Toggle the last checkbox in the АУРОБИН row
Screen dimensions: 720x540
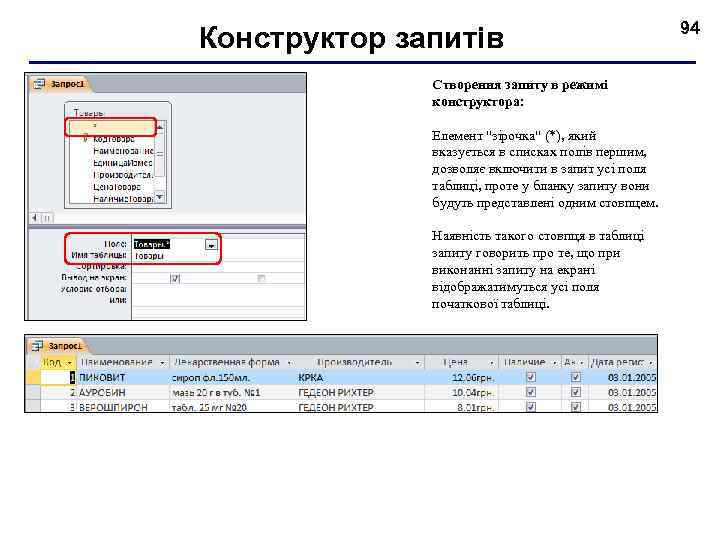coord(575,392)
